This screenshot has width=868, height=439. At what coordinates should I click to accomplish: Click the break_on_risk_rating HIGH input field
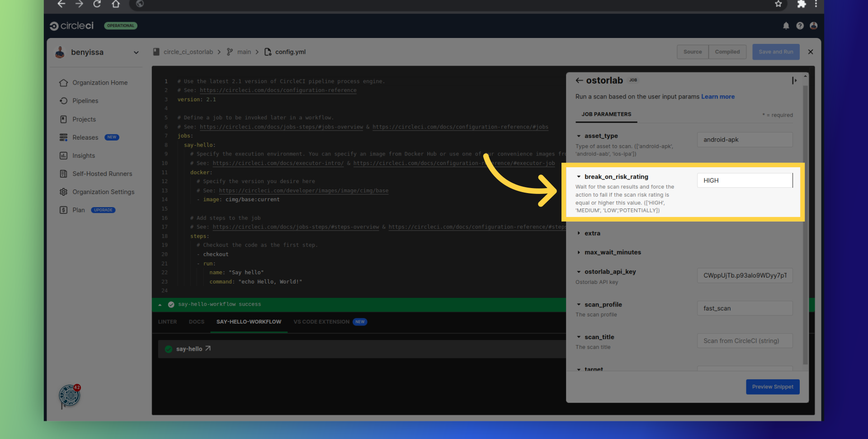744,180
